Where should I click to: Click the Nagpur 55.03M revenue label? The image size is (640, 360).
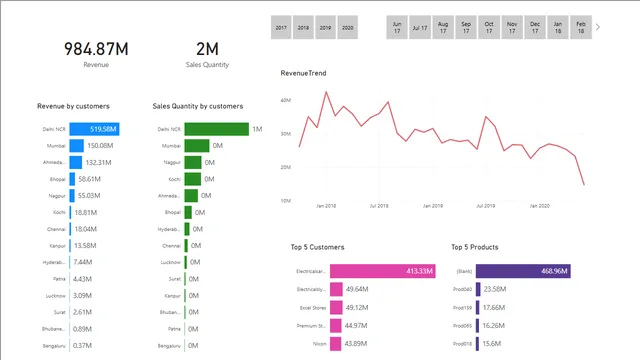click(x=89, y=196)
